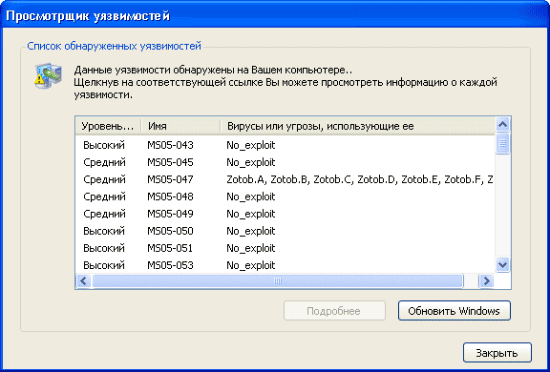Image resolution: width=550 pixels, height=372 pixels.
Task: Click No_exploit in the MS05-043 row
Action: (x=250, y=145)
